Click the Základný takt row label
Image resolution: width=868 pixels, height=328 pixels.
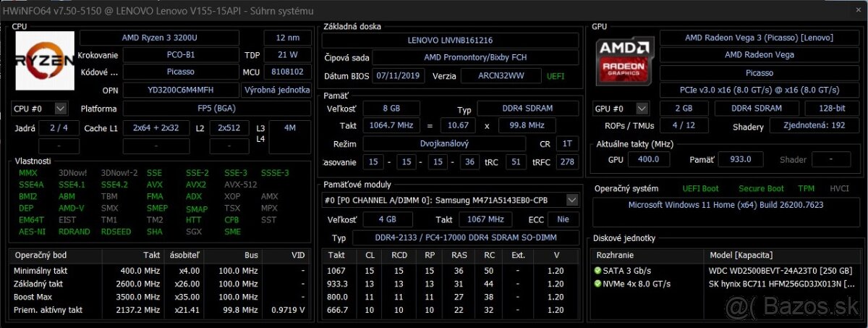[38, 284]
